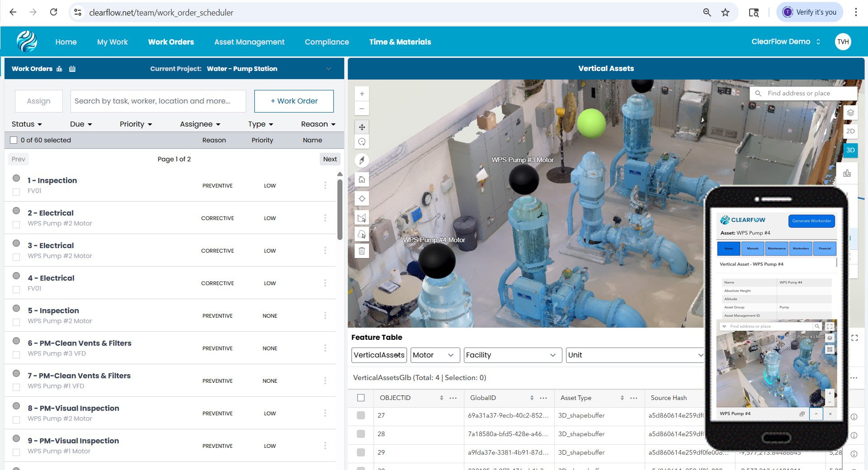Check the small box under 6 - PM-Clean Vents
Image resolution: width=868 pixels, height=470 pixels.
point(16,354)
